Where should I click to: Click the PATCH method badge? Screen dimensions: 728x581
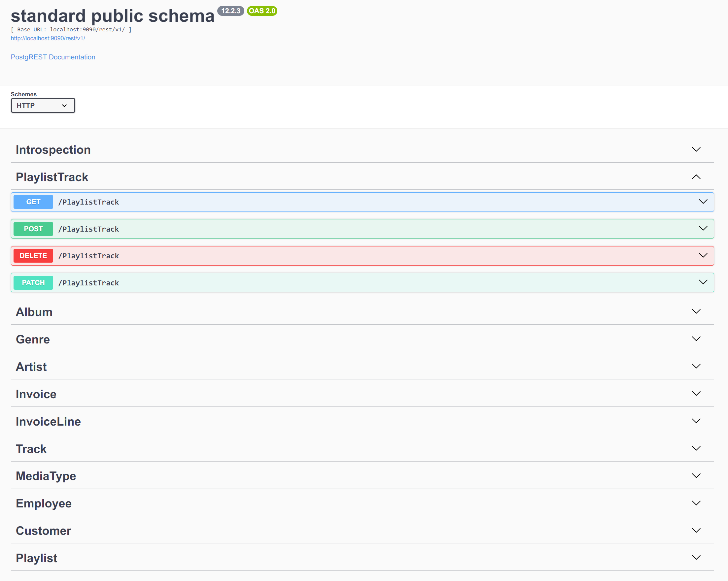tap(33, 282)
